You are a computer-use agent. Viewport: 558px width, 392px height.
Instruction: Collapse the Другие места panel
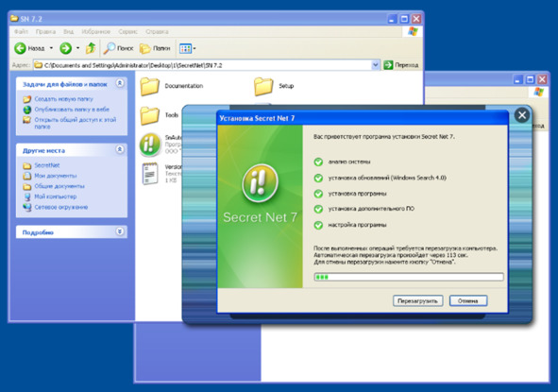pyautogui.click(x=120, y=149)
